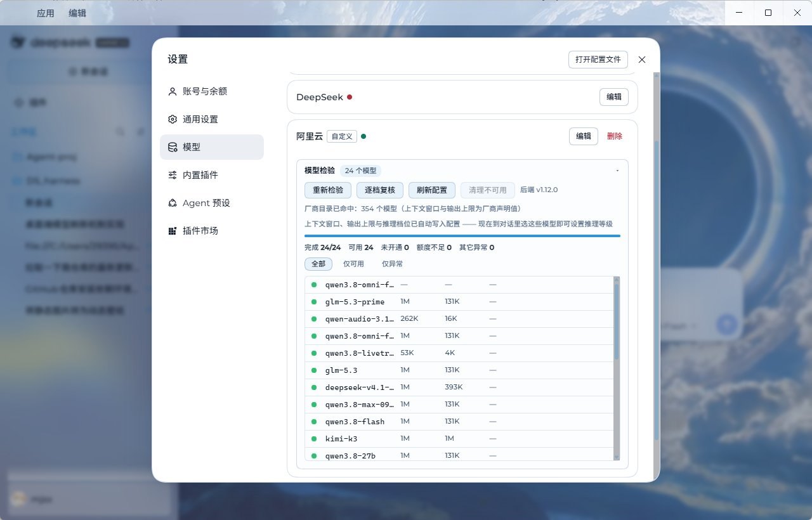Screen dimensions: 812x520
Task: Click the sliders icon beside 内置插件
Action: (172, 175)
